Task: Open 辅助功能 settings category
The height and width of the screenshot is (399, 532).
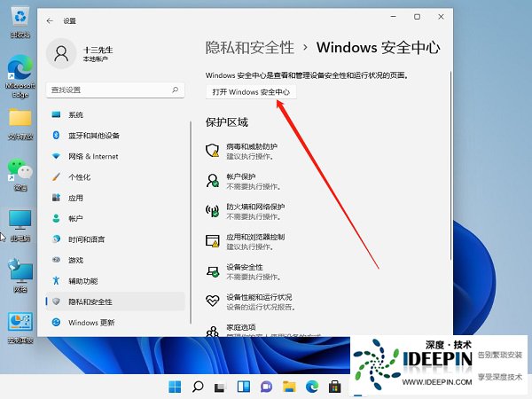Action: pyautogui.click(x=115, y=281)
